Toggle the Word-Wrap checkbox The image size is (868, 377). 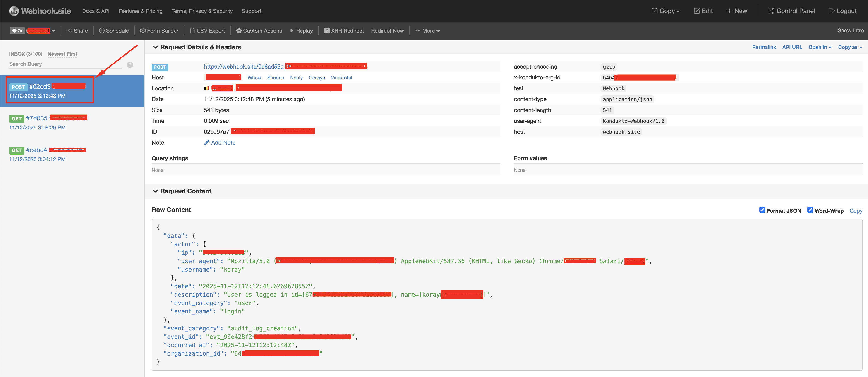[x=810, y=210]
